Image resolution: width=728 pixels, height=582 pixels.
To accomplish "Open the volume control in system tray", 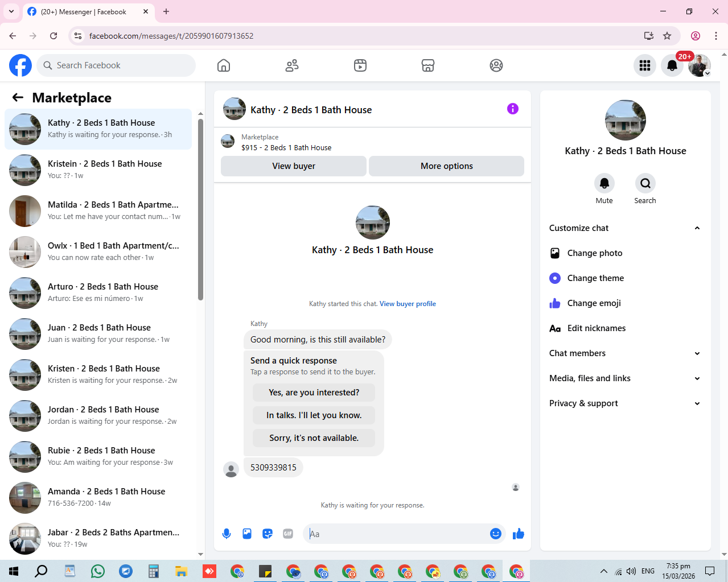I will pos(631,571).
